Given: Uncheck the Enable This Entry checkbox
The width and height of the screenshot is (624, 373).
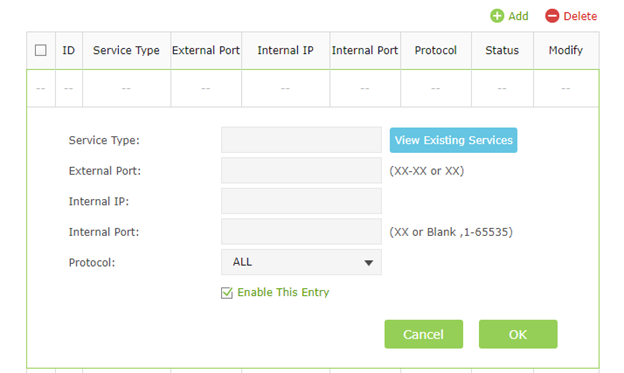Looking at the screenshot, I should [x=227, y=293].
